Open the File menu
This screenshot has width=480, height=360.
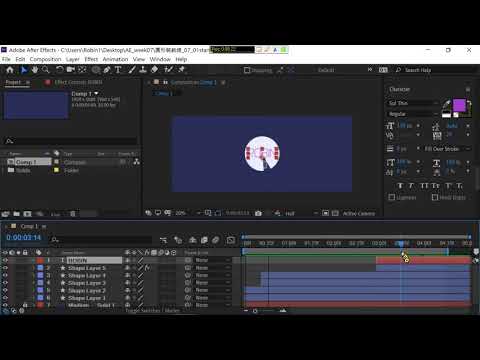click(6, 59)
